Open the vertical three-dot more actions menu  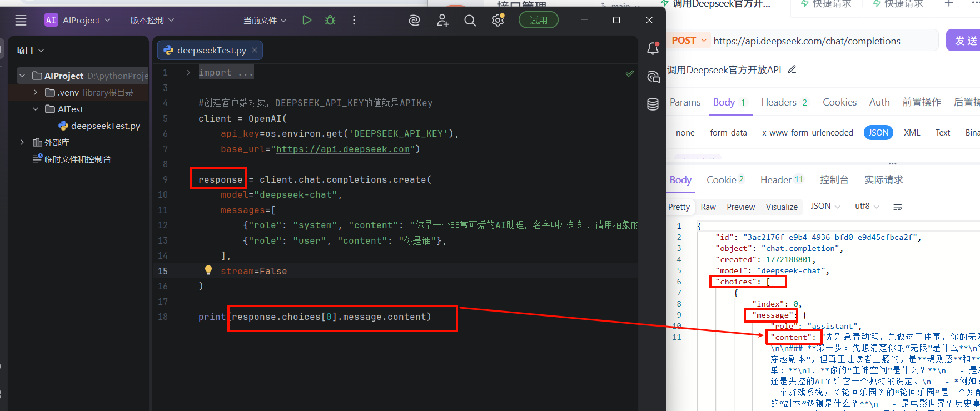point(354,20)
